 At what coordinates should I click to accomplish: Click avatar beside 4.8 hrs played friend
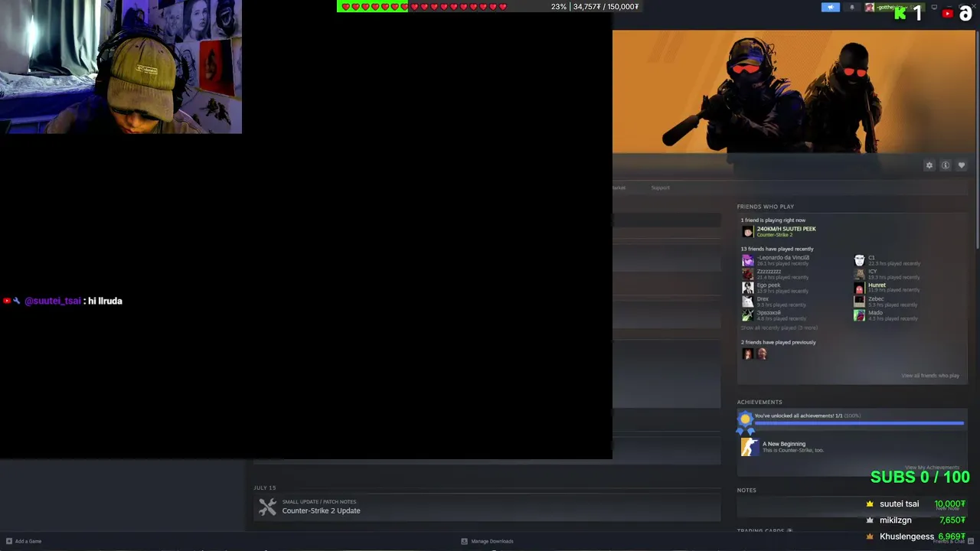pyautogui.click(x=747, y=315)
